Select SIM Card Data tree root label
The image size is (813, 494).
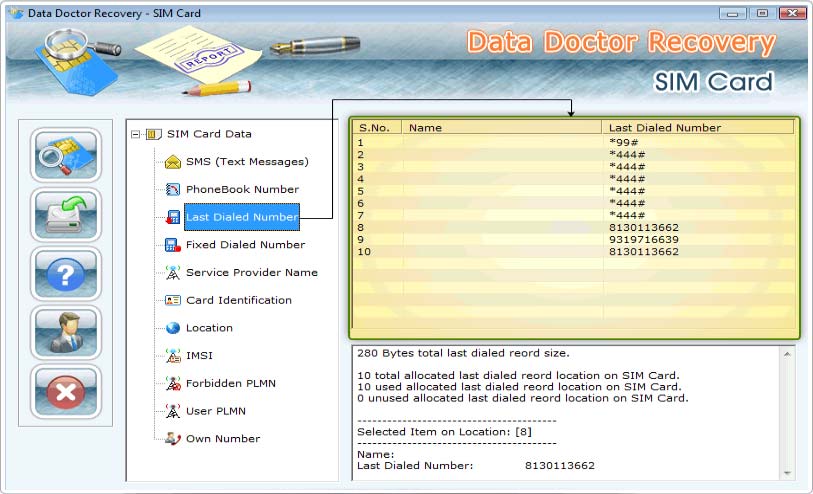pyautogui.click(x=209, y=134)
